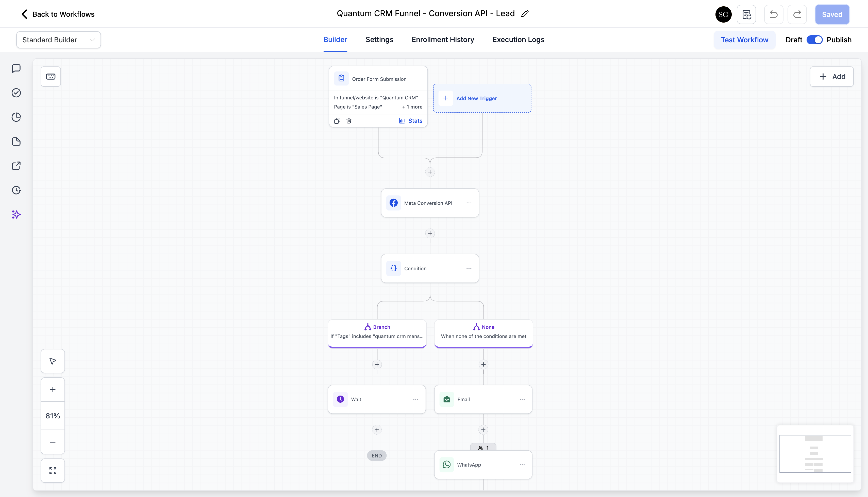Viewport: 868px width, 497px height.
Task: Click the undo arrow icon
Action: 773,14
